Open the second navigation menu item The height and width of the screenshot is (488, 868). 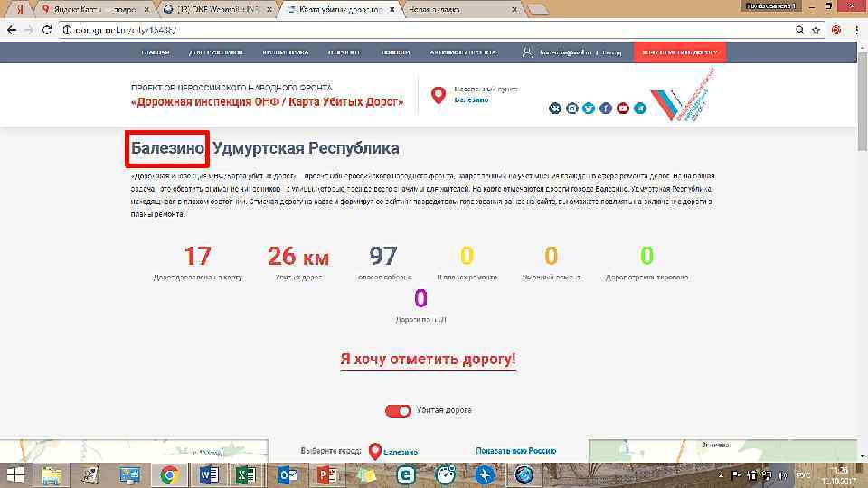(216, 52)
